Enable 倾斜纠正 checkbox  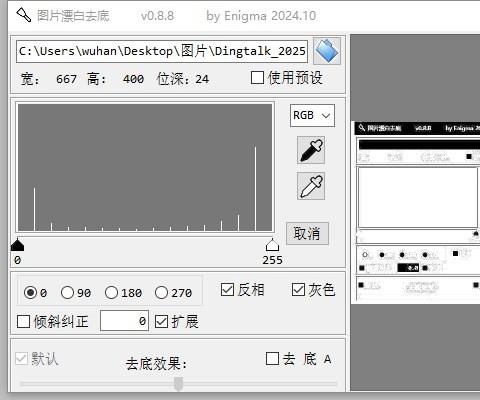pos(23,321)
